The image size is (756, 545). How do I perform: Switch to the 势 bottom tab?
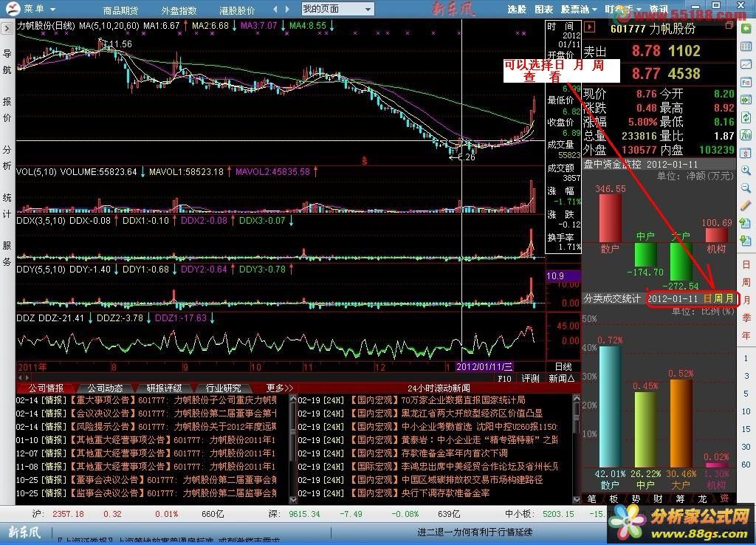pyautogui.click(x=636, y=499)
